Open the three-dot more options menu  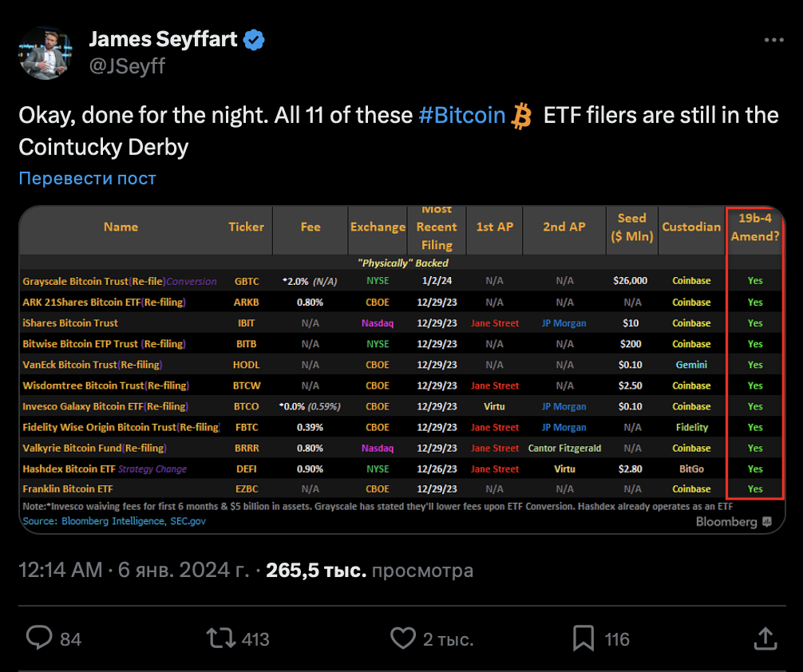(x=773, y=41)
